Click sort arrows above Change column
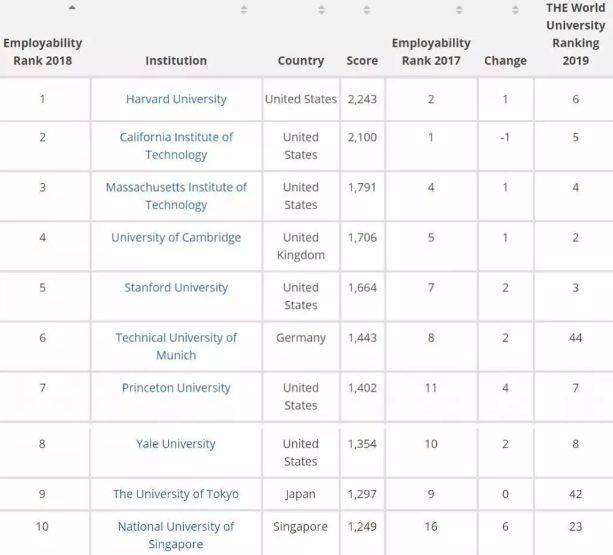613x555 pixels. pos(518,10)
